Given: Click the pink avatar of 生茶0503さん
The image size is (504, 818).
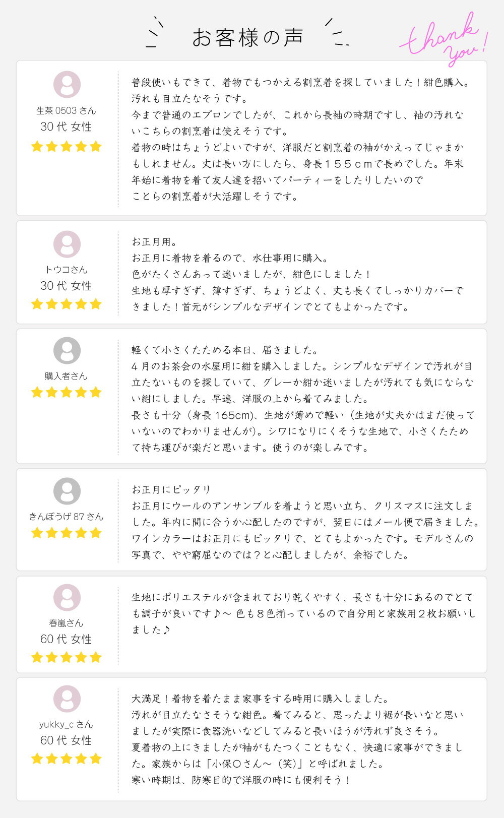Looking at the screenshot, I should (x=67, y=85).
